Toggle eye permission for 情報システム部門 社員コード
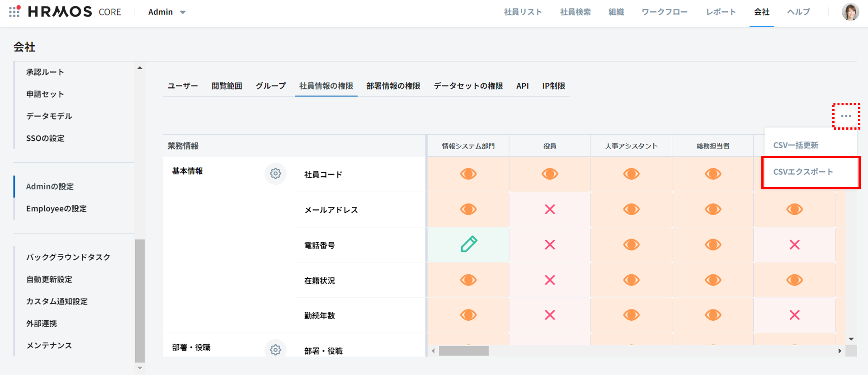This screenshot has width=868, height=375. [x=468, y=174]
